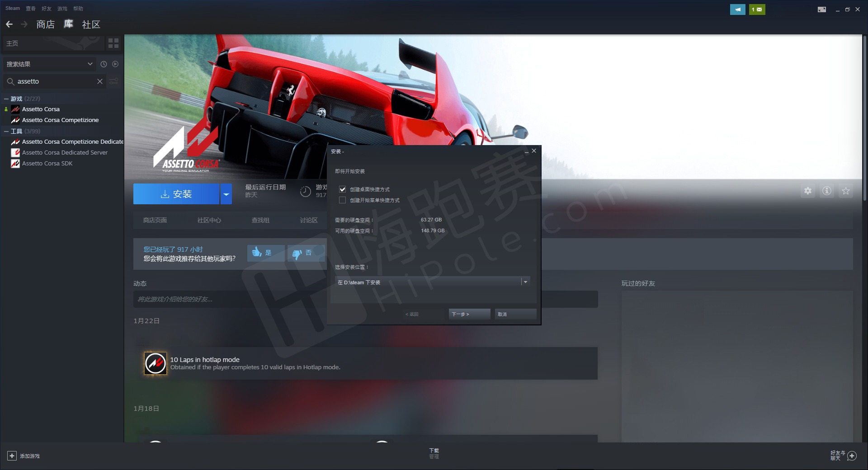The width and height of the screenshot is (868, 470).
Task: Click 返回 in install dialog
Action: (x=423, y=314)
